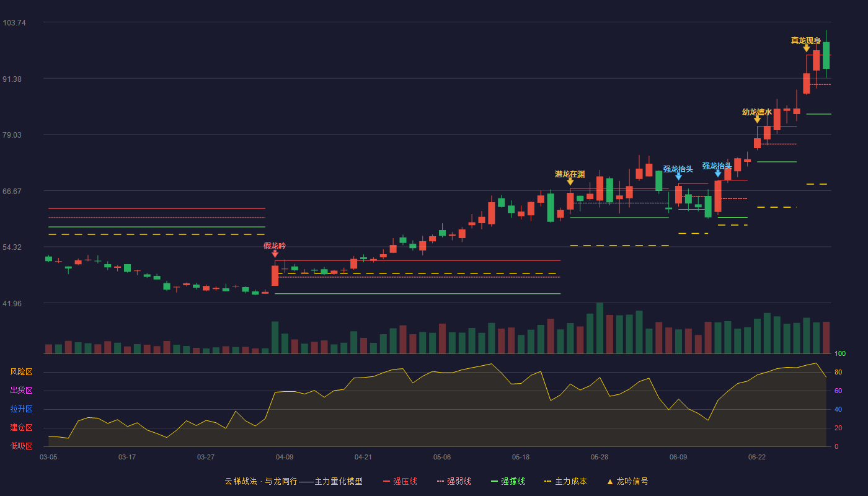Click the red line icon beside 强压线
This screenshot has height=496, width=868.
pos(386,481)
